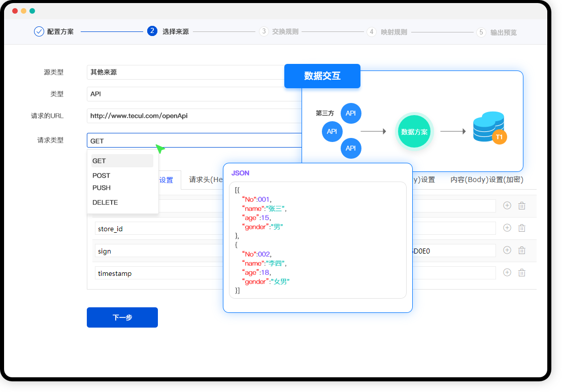The height and width of the screenshot is (392, 562).
Task: Click the 第三方 label in the diagram
Action: 325,113
